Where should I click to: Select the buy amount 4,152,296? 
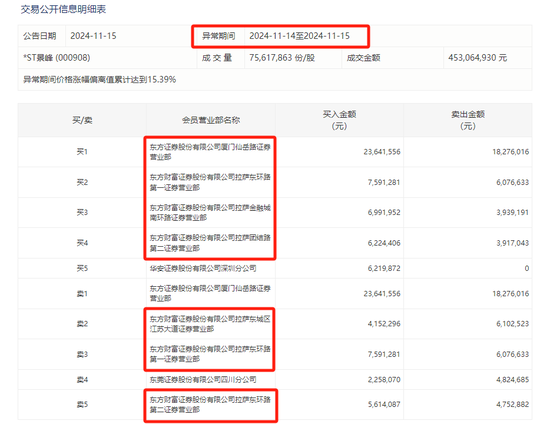pyautogui.click(x=384, y=324)
